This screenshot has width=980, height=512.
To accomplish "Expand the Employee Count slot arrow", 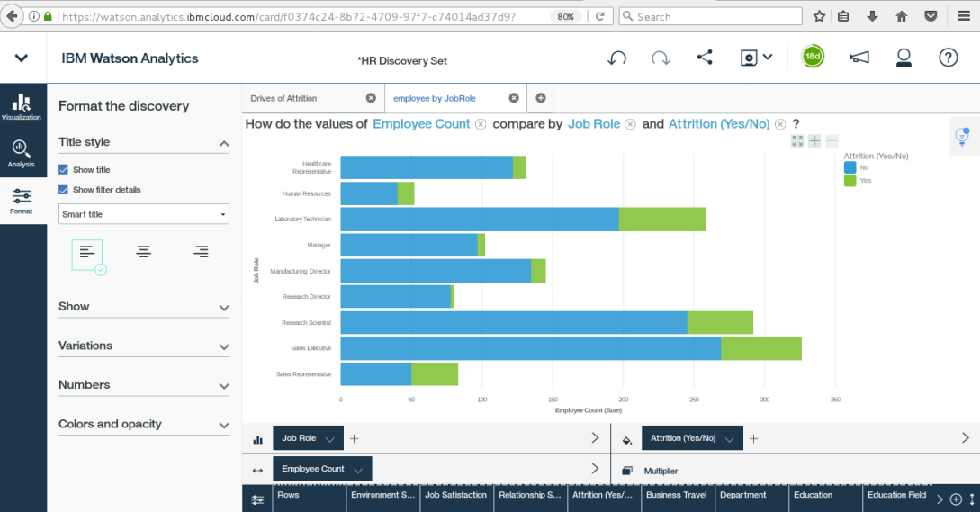I will coord(595,469).
